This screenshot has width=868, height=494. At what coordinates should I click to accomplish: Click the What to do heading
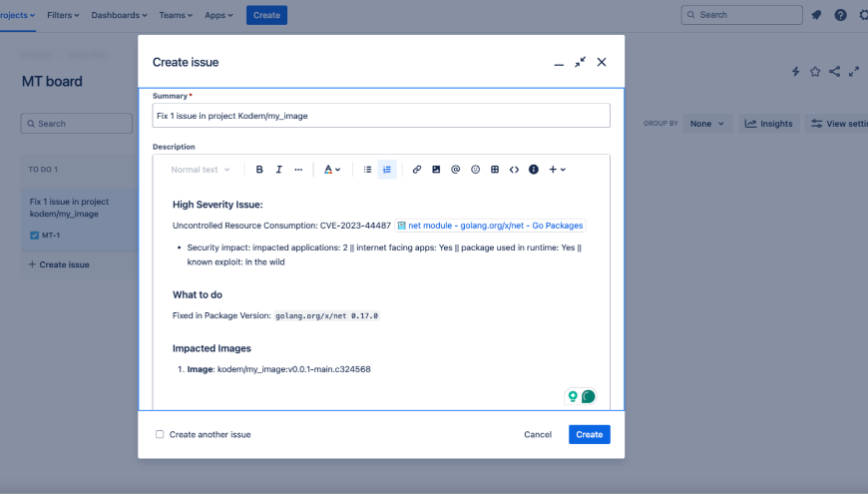pyautogui.click(x=198, y=294)
